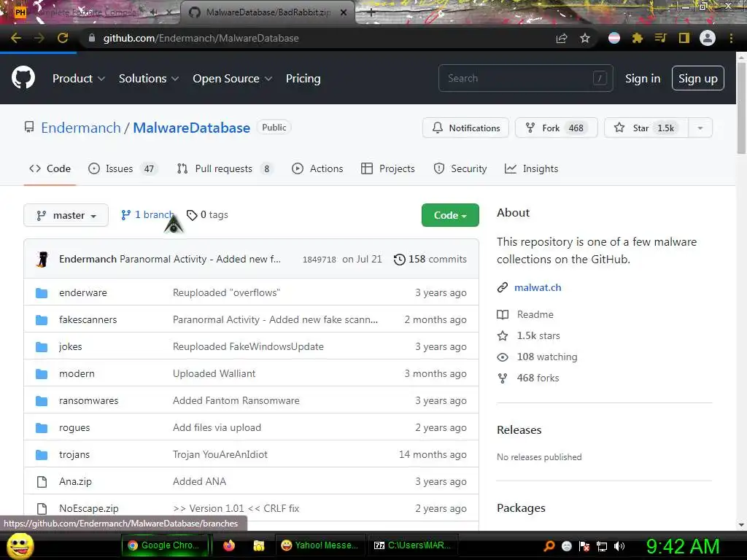The width and height of the screenshot is (747, 560).
Task: Open Chrome three-dot menu
Action: pos(731,38)
